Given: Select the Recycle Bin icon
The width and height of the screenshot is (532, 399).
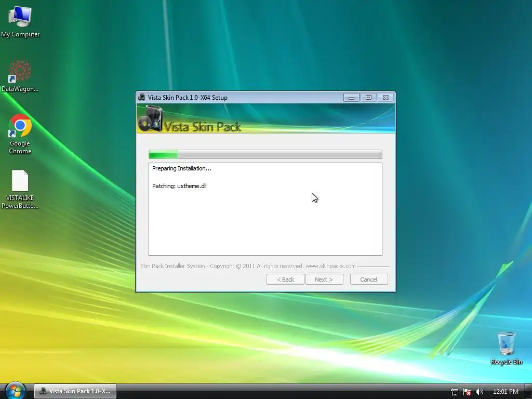Looking at the screenshot, I should [506, 348].
